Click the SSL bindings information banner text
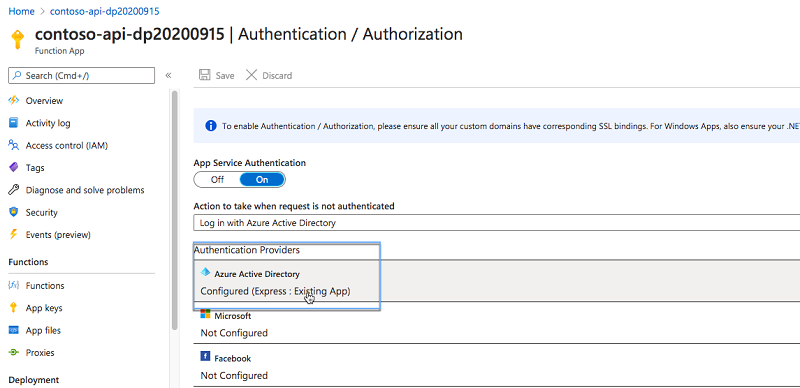 coord(510,126)
